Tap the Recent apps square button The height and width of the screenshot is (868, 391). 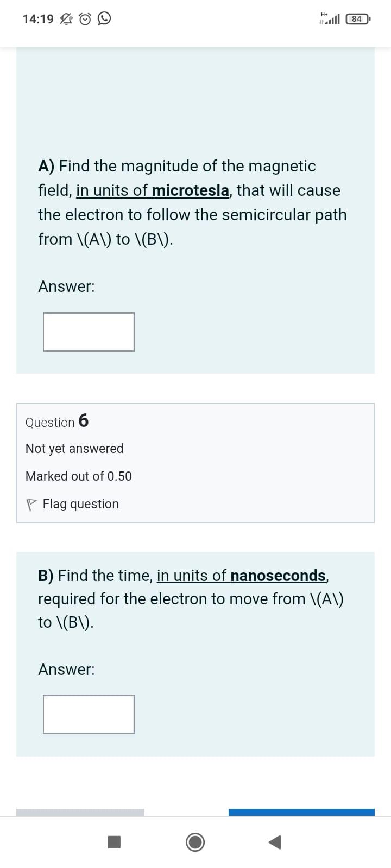point(115,843)
